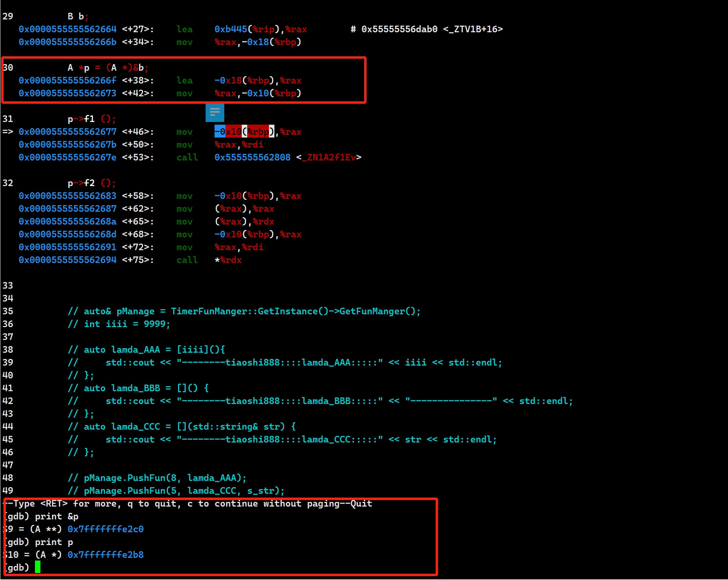Click value 0x7fffffffe2b8
Viewport: 728px width, 580px height.
(106, 555)
